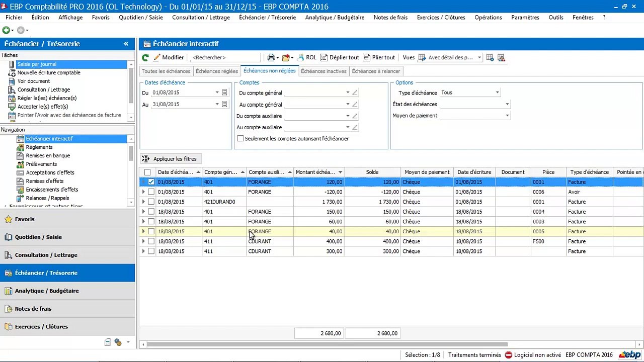Click the horizontal scrollbar under the table
The image size is (644, 362).
[326, 344]
